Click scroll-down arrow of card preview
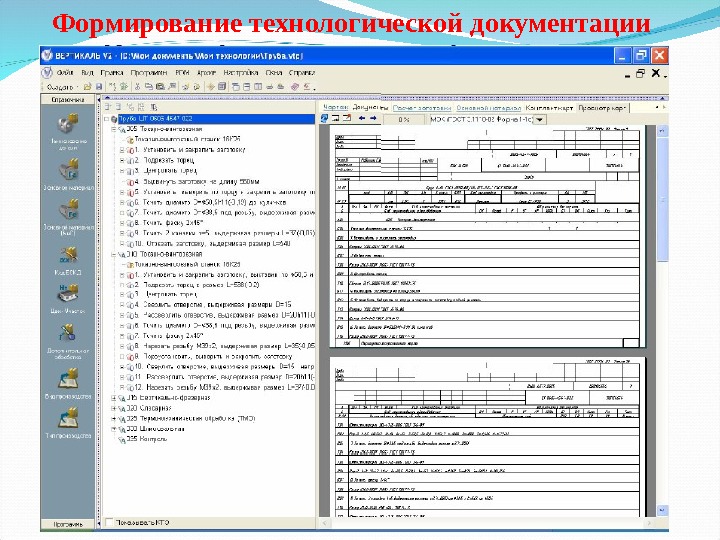The width and height of the screenshot is (720, 540). point(662,511)
